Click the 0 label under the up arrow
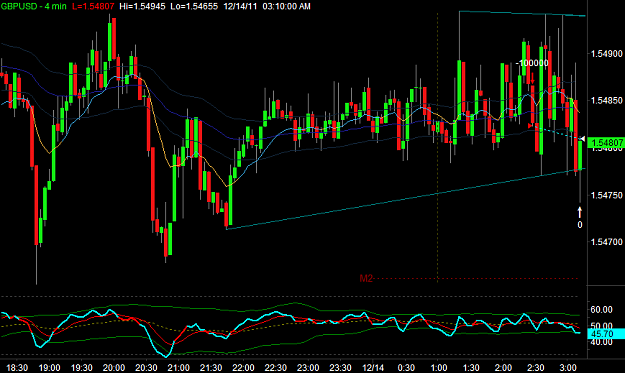Viewport: 625px width, 373px height. click(x=580, y=225)
